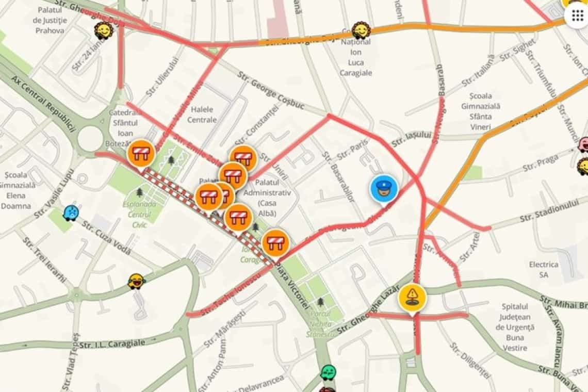This screenshot has width=588, height=392.
Task: Select the road closure marker near Piața Victoriei
Action: [276, 243]
